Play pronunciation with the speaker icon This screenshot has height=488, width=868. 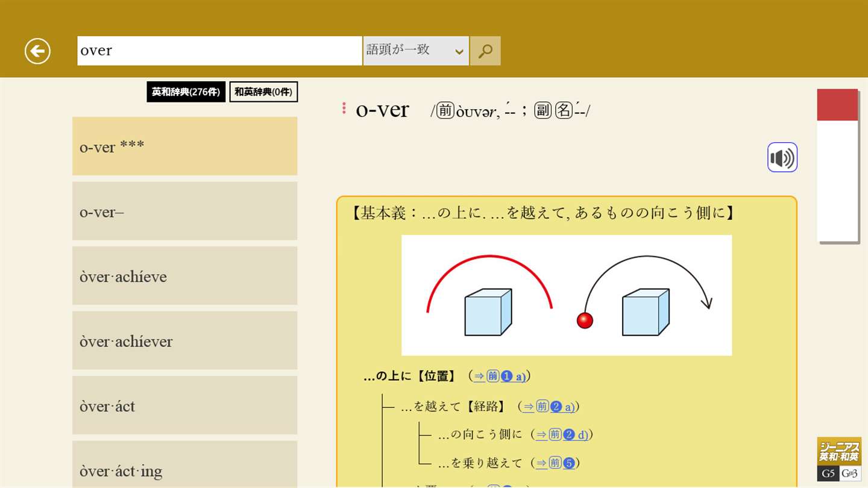point(782,157)
